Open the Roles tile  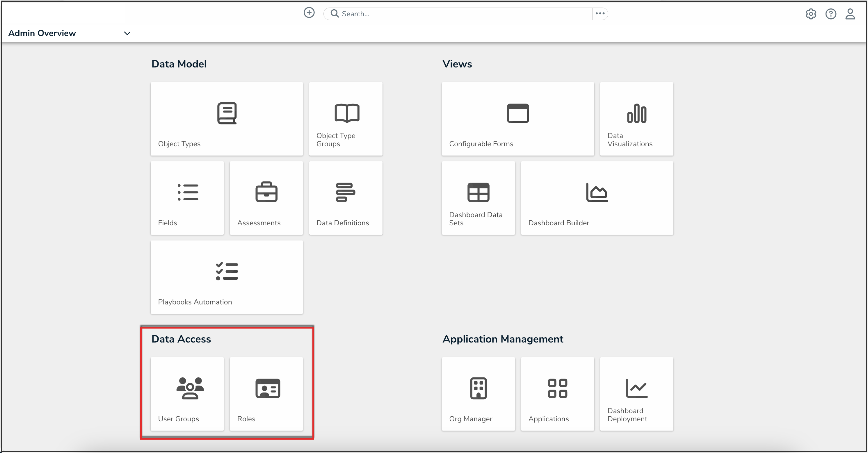click(266, 393)
